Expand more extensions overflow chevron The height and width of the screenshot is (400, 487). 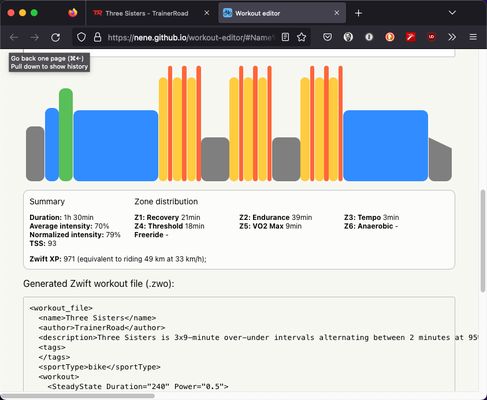point(452,37)
